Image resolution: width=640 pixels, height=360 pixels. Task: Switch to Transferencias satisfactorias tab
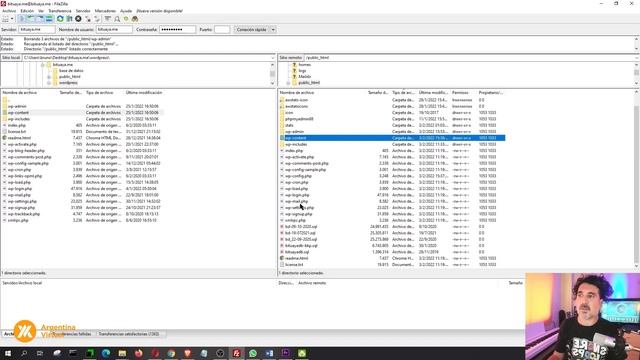pos(129,334)
